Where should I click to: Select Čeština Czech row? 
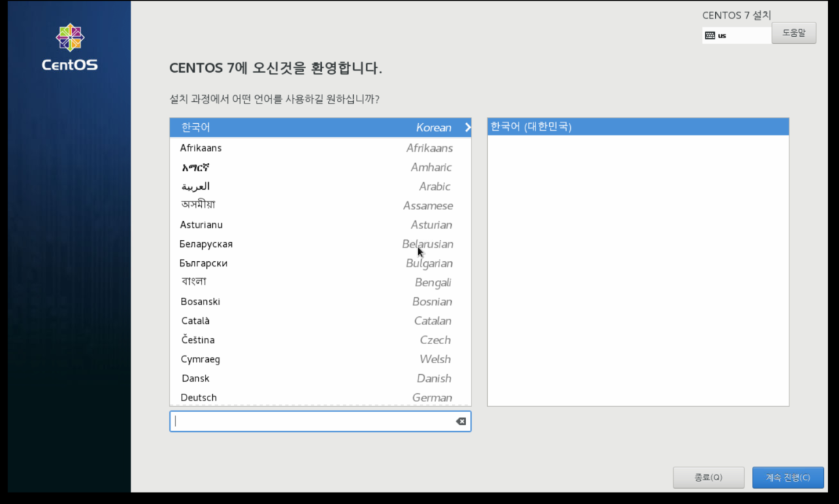(x=320, y=339)
